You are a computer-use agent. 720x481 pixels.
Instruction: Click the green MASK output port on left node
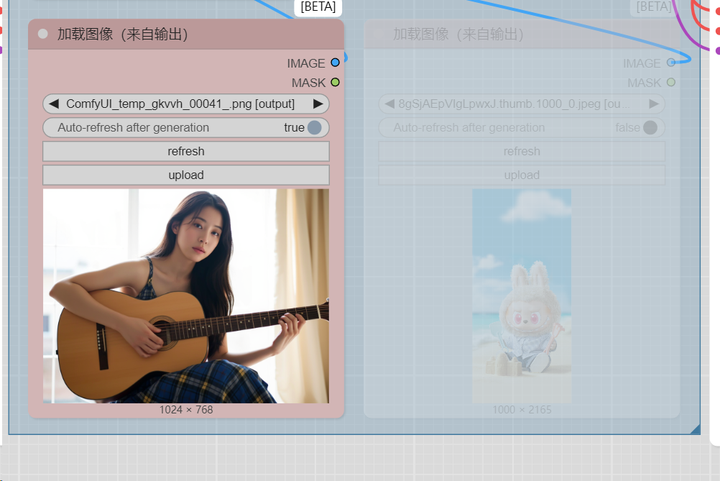335,82
